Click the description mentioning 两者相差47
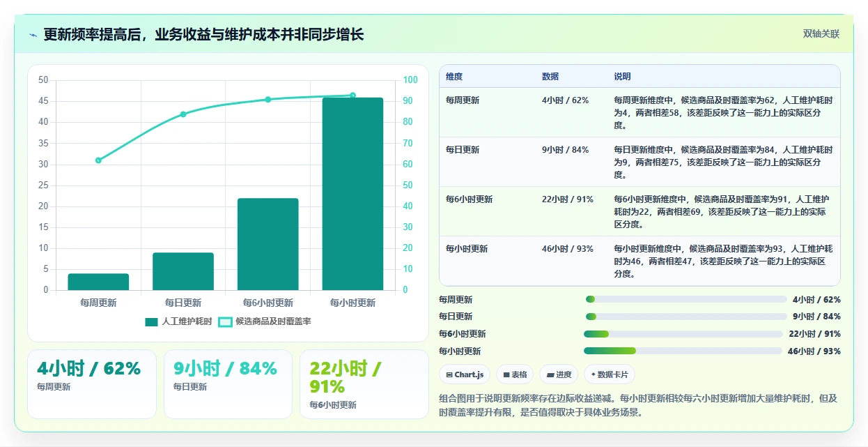The image size is (868, 447). 723,262
